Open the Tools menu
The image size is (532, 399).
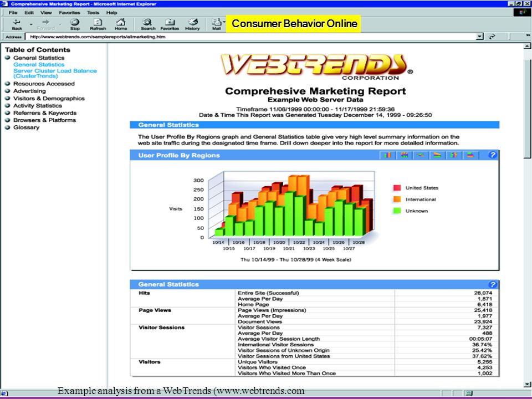pyautogui.click(x=93, y=13)
